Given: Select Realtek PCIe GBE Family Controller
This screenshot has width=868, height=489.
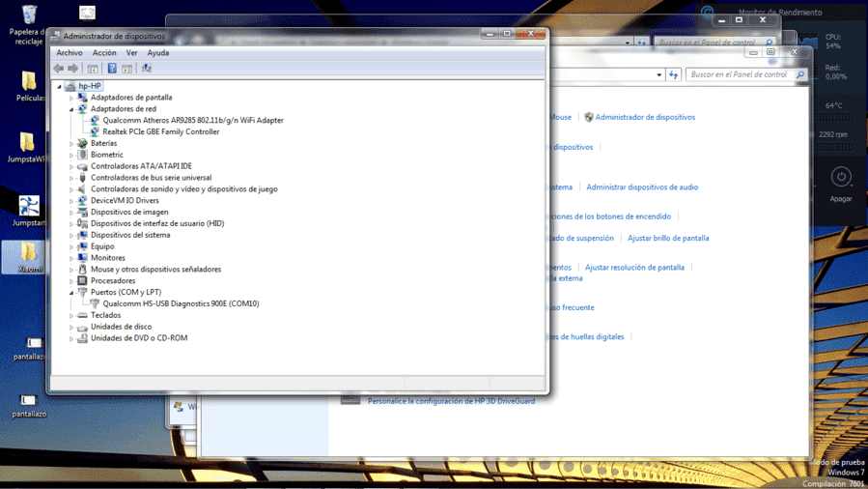Looking at the screenshot, I should [160, 131].
